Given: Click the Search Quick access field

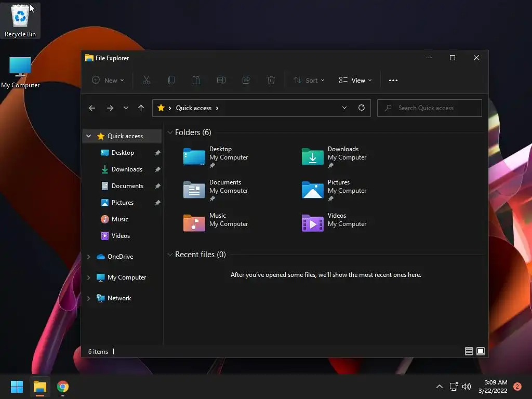Looking at the screenshot, I should [x=429, y=108].
